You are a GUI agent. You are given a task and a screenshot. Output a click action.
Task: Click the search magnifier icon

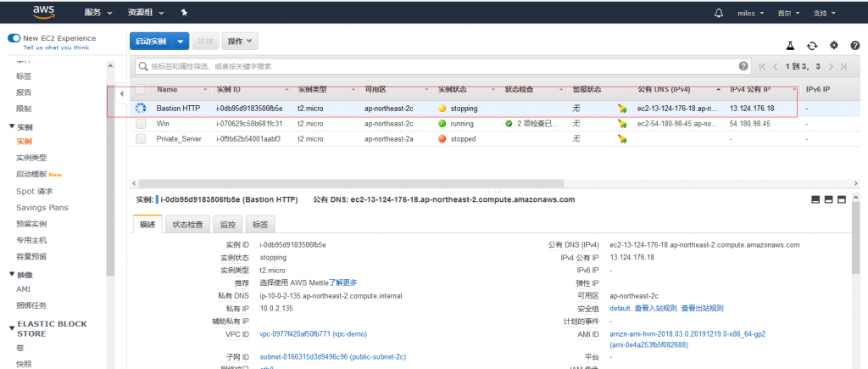click(x=143, y=66)
